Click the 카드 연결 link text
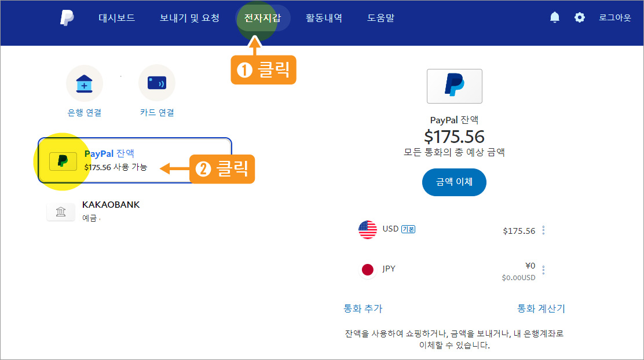 point(157,112)
